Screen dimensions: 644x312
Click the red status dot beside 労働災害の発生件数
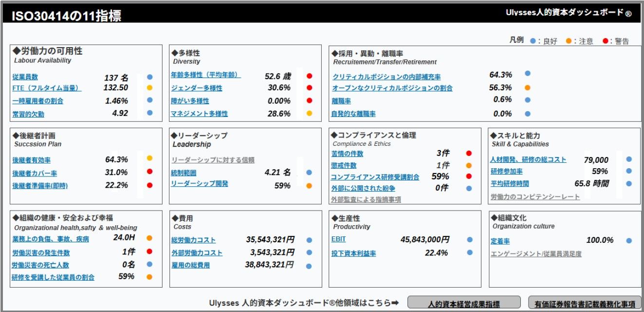[x=149, y=252]
